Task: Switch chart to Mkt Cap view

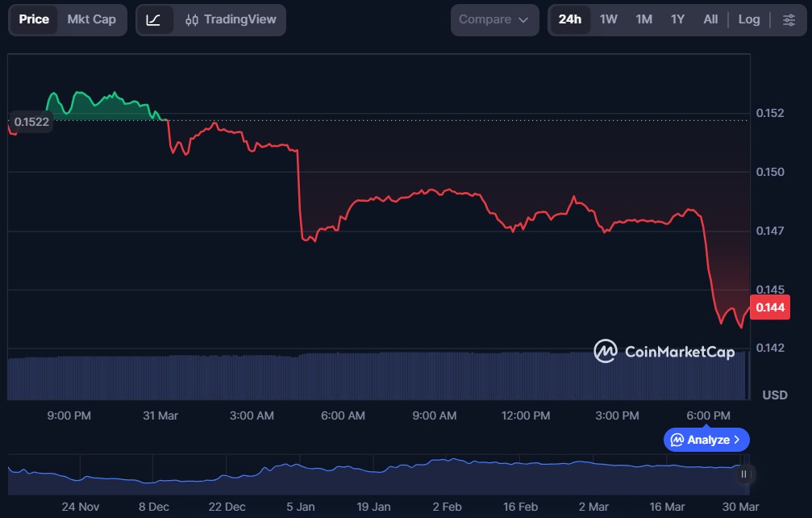Action: pos(91,19)
